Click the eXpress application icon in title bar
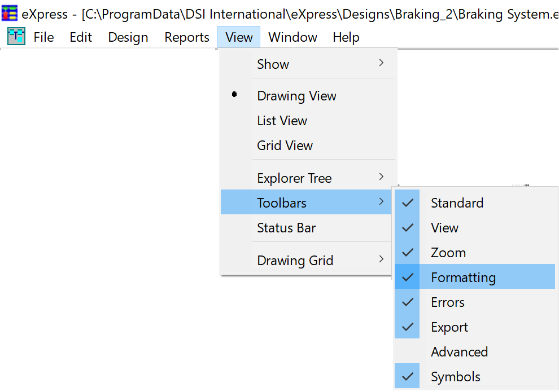Viewport: 559px width, 392px height. pyautogui.click(x=10, y=13)
